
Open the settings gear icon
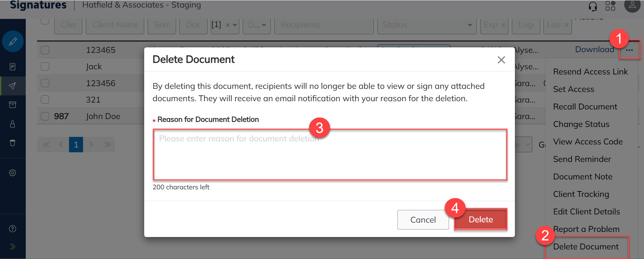pos(12,173)
